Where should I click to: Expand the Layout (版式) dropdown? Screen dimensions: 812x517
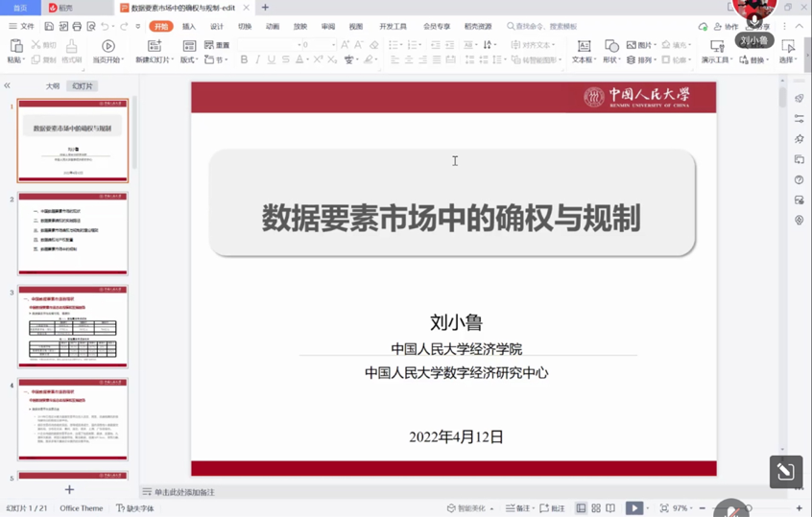188,59
